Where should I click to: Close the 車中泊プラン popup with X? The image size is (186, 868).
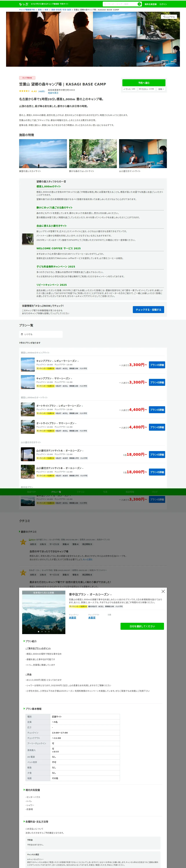tap(163, 591)
